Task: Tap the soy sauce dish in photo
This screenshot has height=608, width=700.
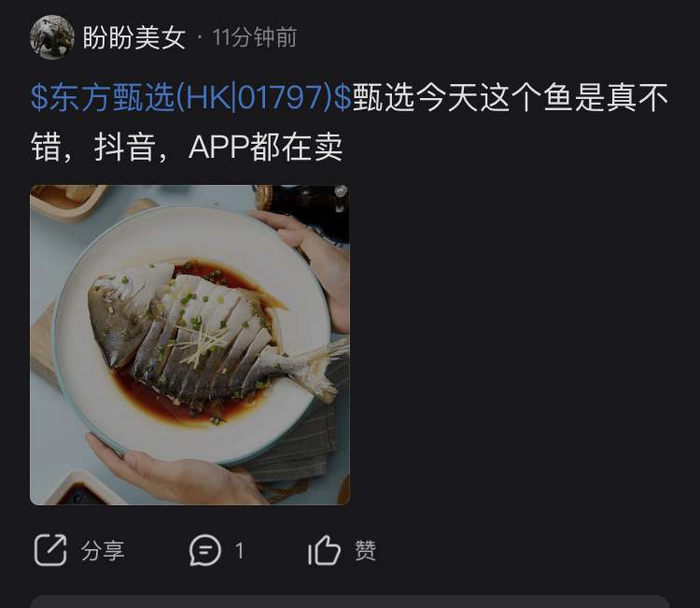Action: [x=82, y=490]
